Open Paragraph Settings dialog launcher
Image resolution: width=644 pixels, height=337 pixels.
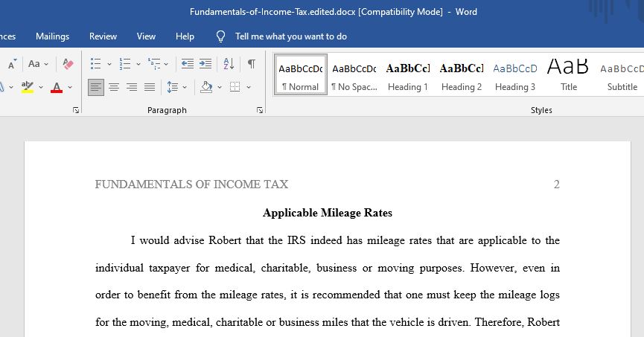point(260,110)
